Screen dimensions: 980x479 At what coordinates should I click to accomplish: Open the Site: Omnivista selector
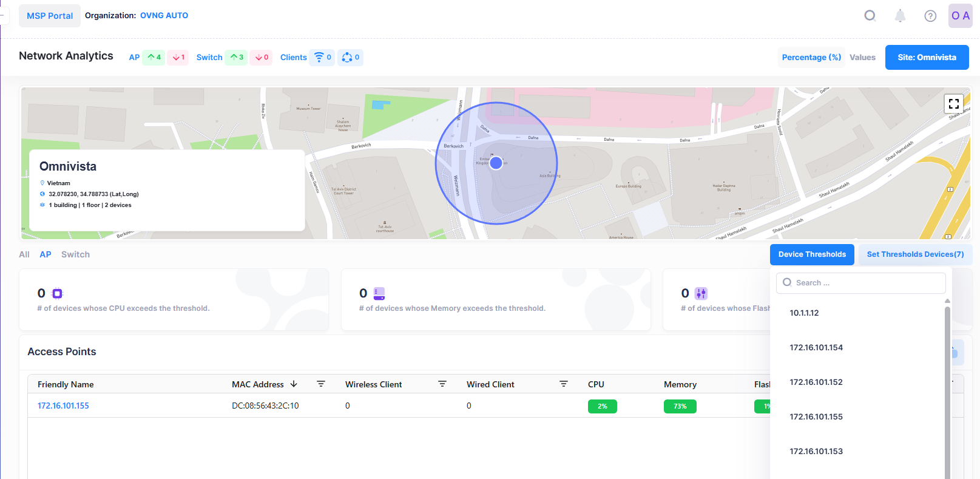click(927, 57)
